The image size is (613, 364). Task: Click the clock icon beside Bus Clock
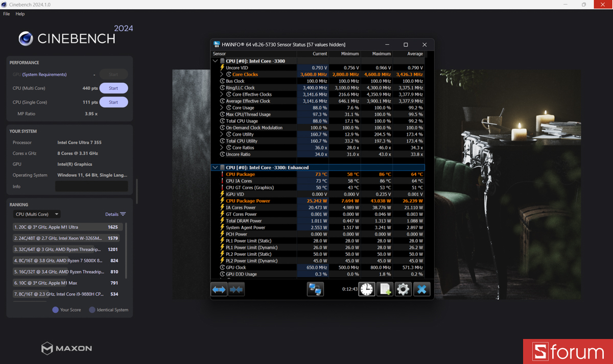coord(222,81)
